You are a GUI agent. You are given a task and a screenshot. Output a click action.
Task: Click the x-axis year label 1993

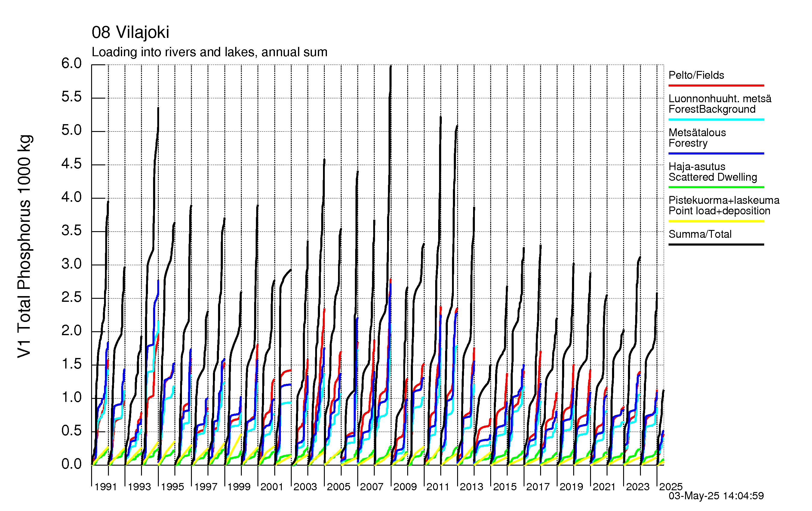tap(139, 487)
